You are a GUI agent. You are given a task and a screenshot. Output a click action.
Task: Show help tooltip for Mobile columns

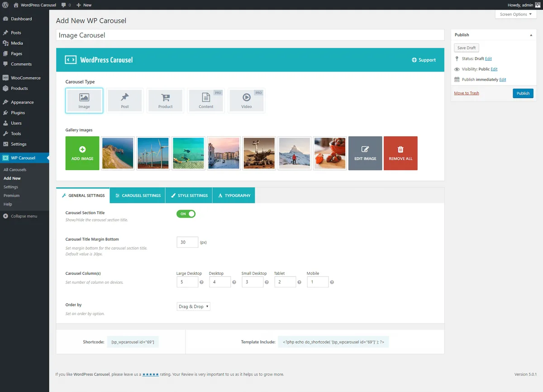pos(332,282)
